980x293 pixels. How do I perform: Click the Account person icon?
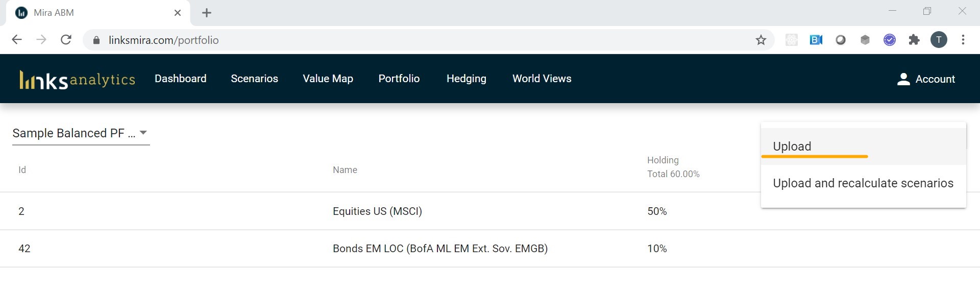coord(903,79)
